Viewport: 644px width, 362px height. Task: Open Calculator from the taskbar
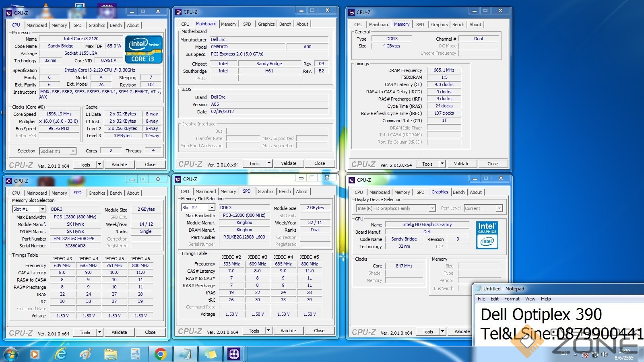coord(135,354)
